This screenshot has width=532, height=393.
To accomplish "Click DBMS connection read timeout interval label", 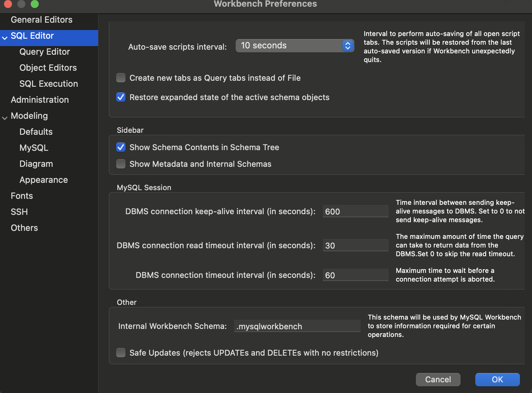I will pyautogui.click(x=216, y=246).
